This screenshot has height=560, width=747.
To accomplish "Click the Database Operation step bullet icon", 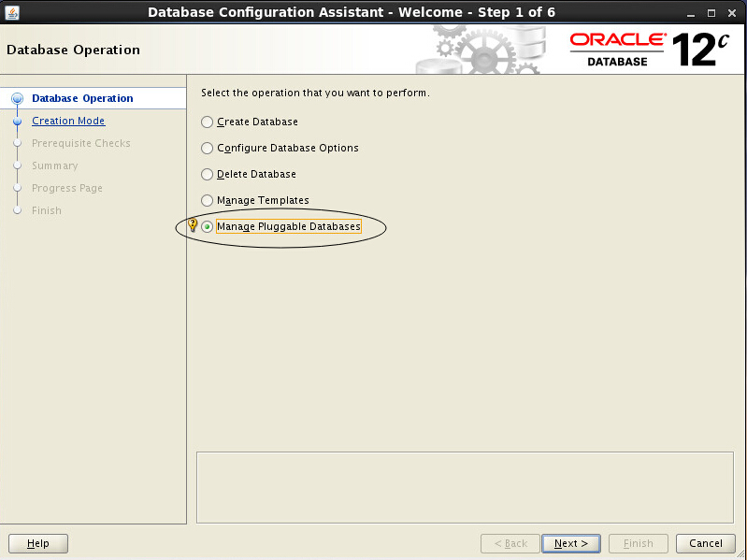I will click(x=17, y=98).
